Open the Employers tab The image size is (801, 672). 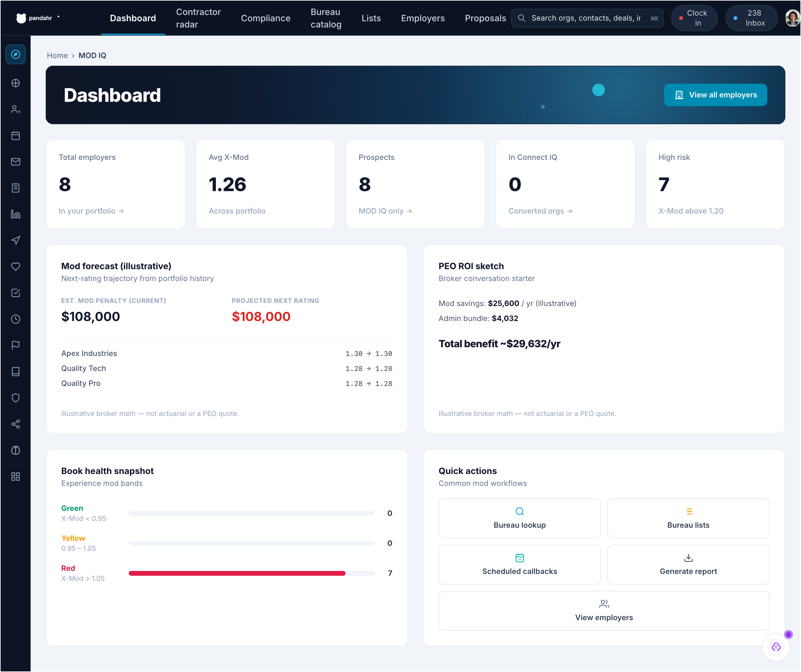423,18
